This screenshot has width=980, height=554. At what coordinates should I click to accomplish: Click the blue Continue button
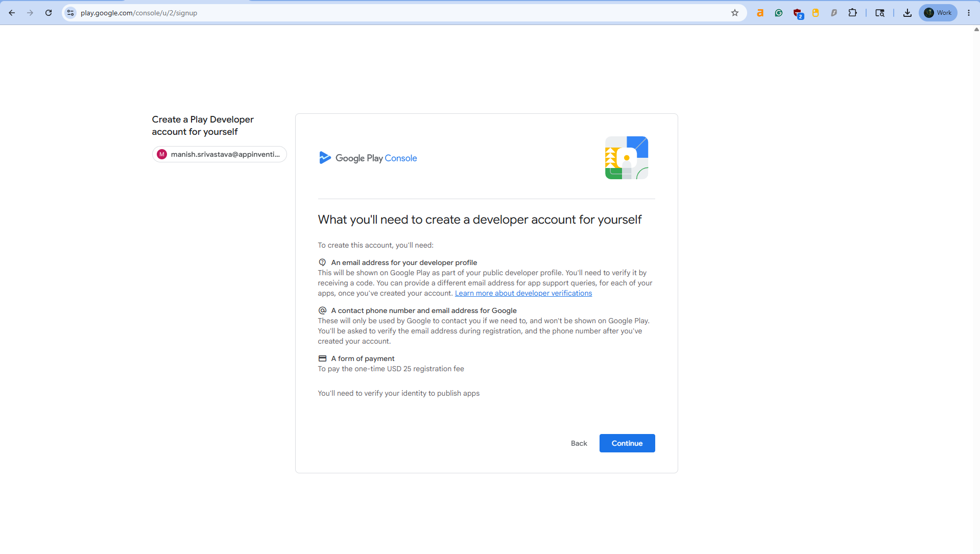tap(627, 443)
